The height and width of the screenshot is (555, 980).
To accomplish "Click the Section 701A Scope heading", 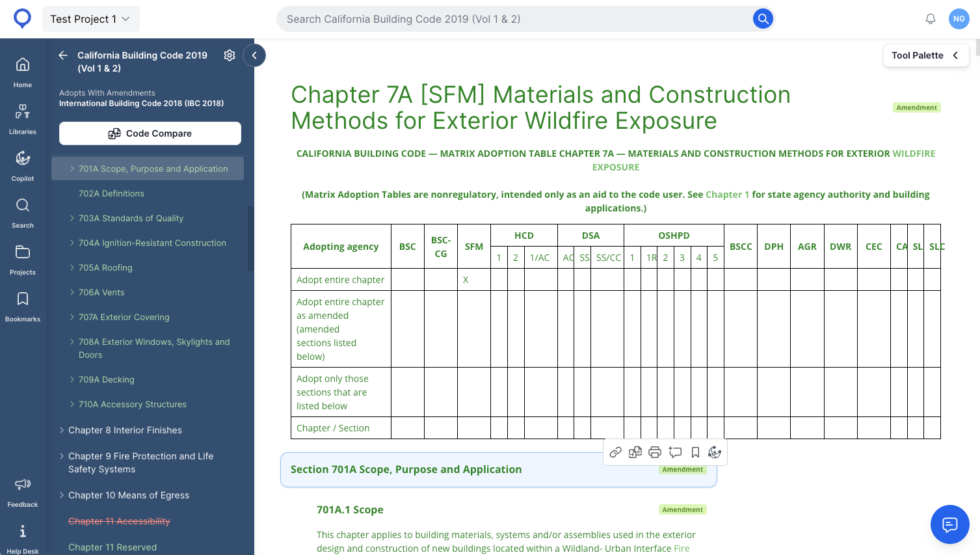I will (x=406, y=469).
